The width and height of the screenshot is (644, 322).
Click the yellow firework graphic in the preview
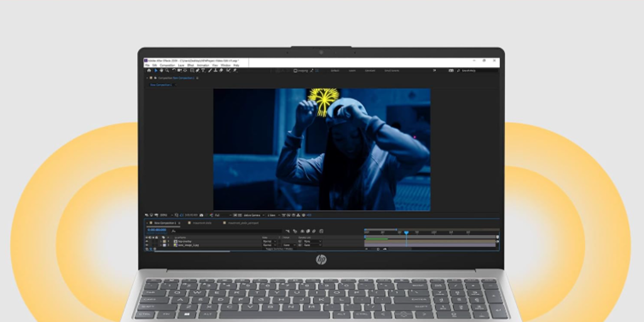pos(323,101)
